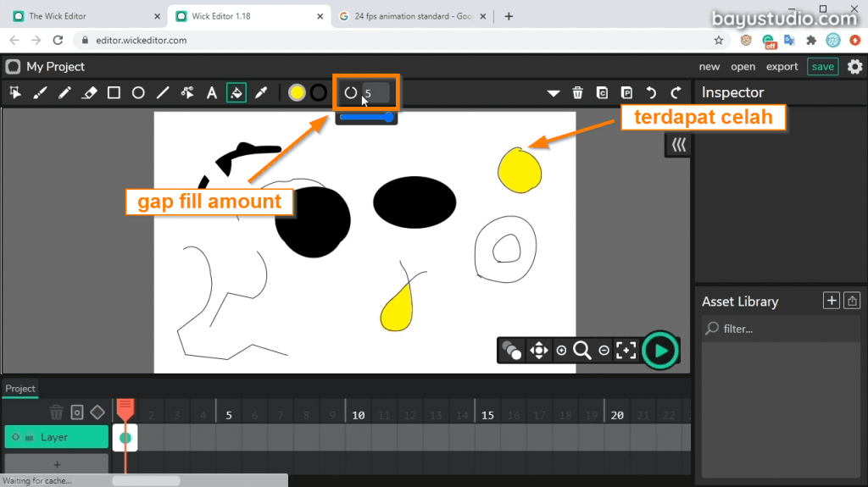Select the Fill Bucket tool
The height and width of the screenshot is (487, 868).
(236, 92)
